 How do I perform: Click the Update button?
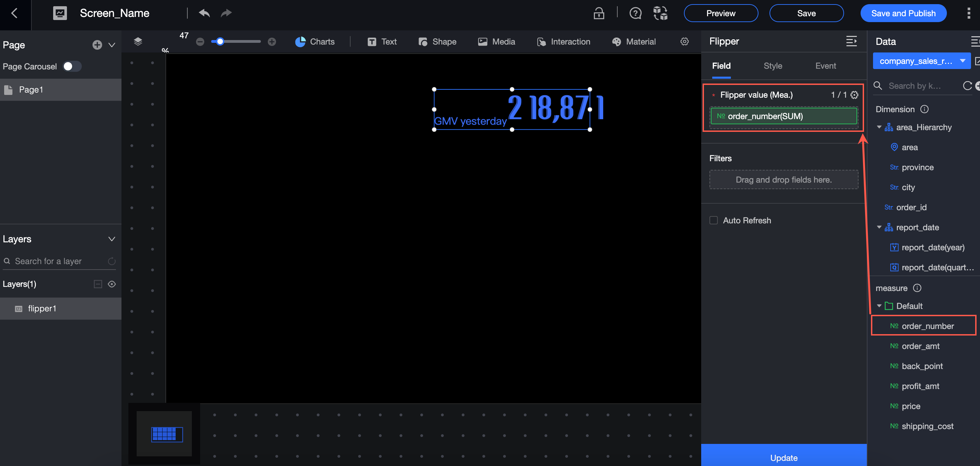coord(784,457)
